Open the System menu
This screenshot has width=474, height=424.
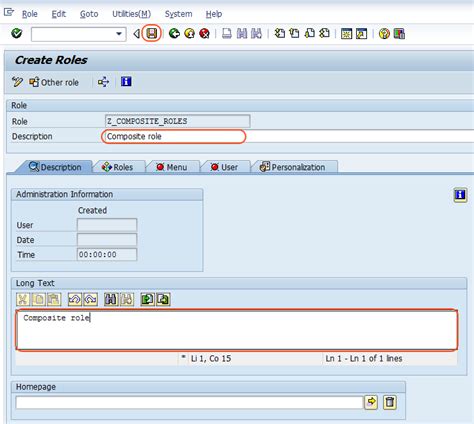coord(178,14)
